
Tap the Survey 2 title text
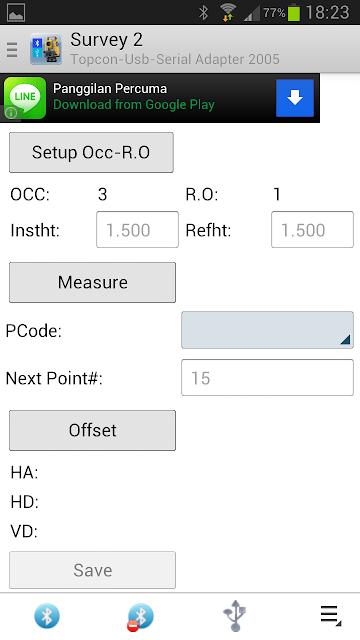coord(107,40)
